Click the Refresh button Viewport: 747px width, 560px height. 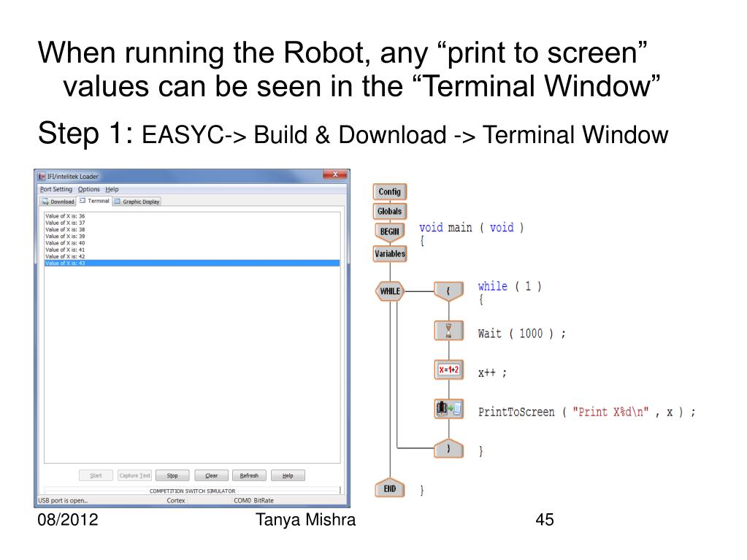249,475
